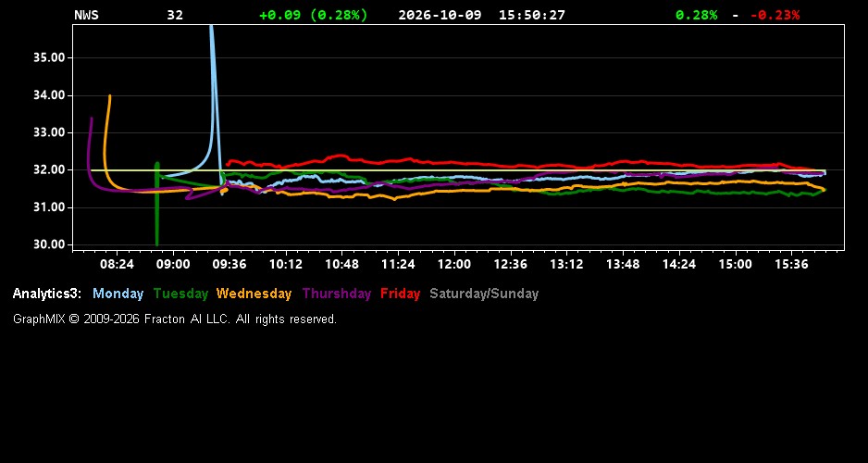Click the 14:24 time axis label
This screenshot has height=463, width=868.
click(x=678, y=264)
